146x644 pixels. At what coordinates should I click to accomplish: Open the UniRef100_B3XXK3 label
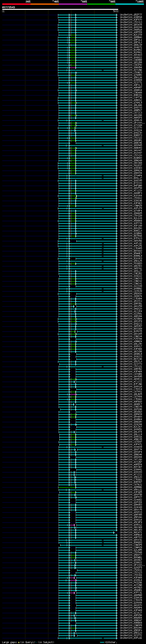131,259
